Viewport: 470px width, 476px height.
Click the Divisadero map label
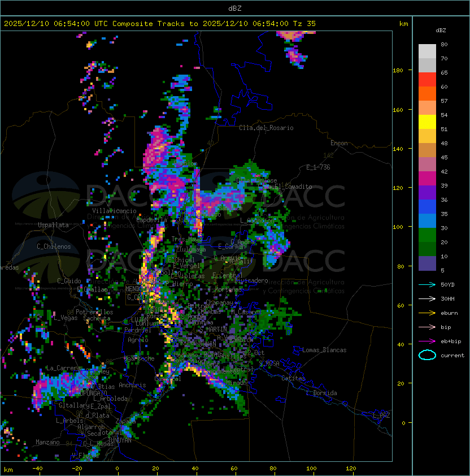point(251,280)
